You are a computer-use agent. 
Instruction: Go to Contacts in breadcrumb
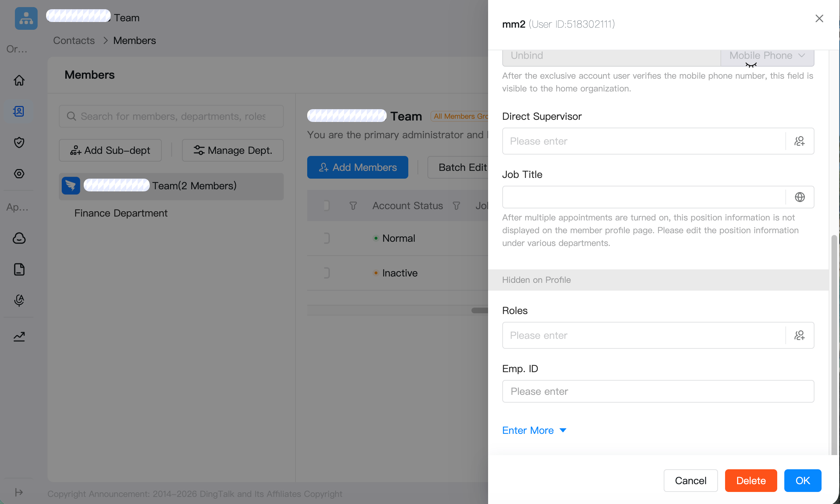74,40
